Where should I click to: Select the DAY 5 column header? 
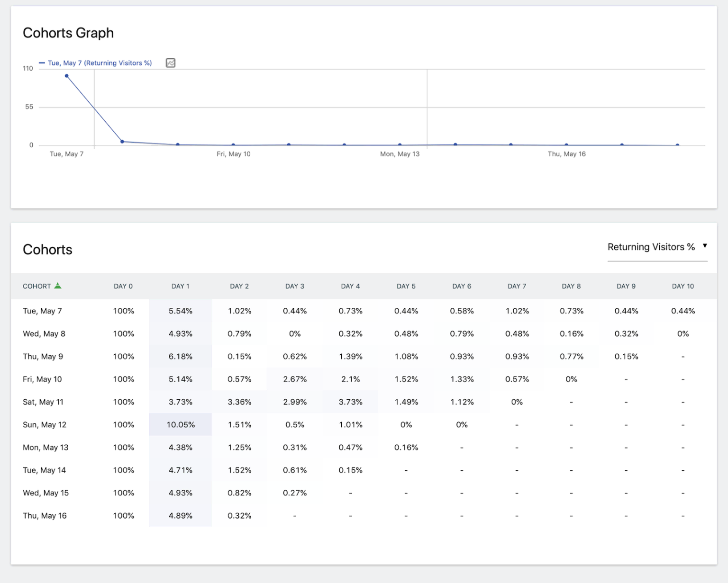point(406,286)
